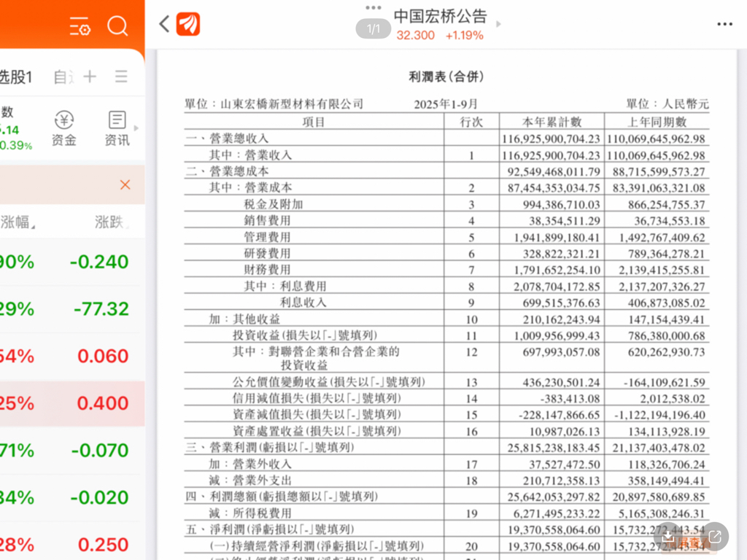Tap the 管理費用 row label
This screenshot has height=560, width=747.
coord(267,237)
